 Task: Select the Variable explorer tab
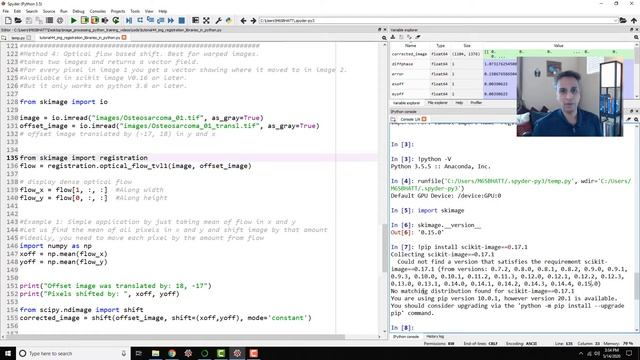(x=406, y=103)
